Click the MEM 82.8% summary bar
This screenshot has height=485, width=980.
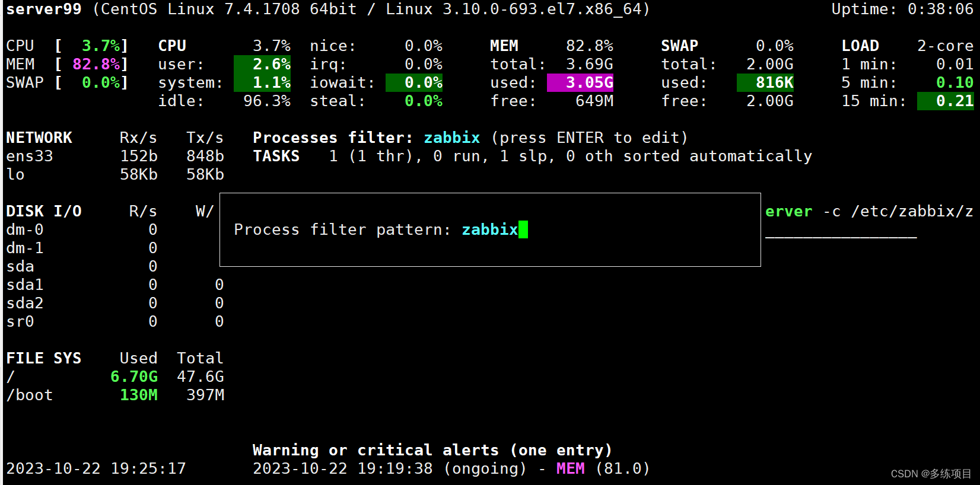(67, 64)
